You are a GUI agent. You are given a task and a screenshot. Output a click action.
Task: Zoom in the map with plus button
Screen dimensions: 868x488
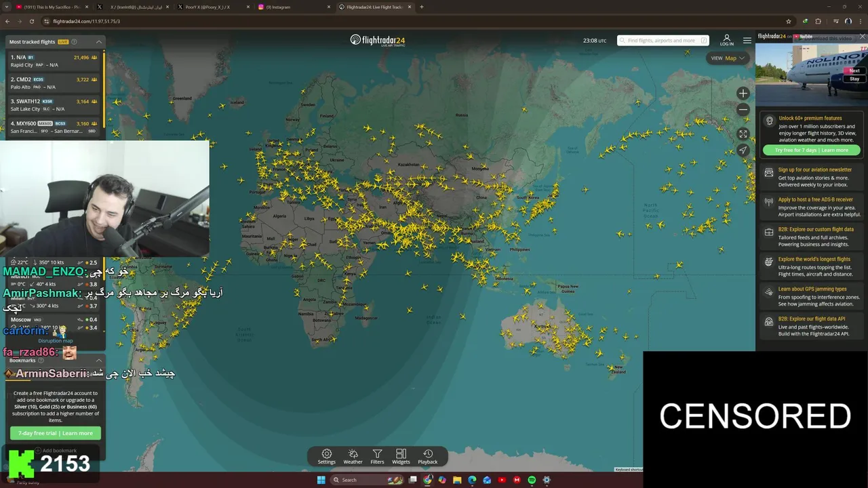pos(743,94)
